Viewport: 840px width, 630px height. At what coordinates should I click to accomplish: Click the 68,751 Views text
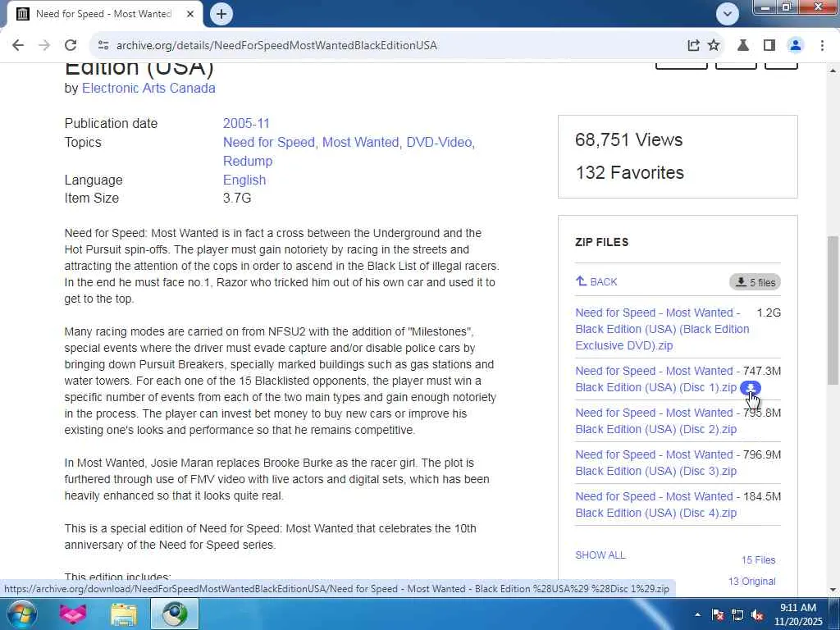629,139
